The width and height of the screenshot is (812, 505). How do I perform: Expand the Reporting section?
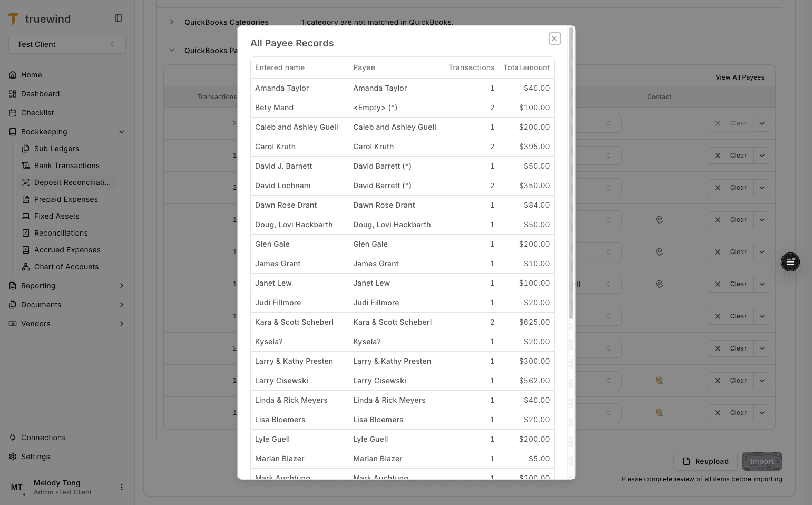pyautogui.click(x=122, y=286)
